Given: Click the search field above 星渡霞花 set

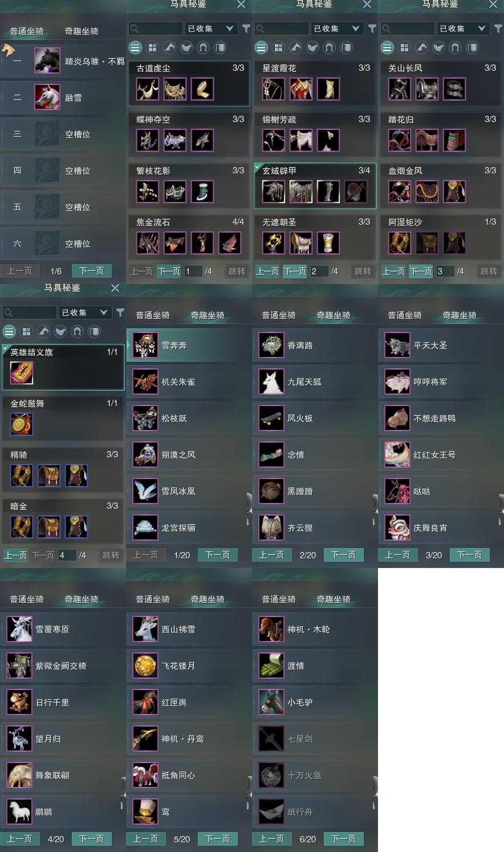Looking at the screenshot, I should [282, 28].
